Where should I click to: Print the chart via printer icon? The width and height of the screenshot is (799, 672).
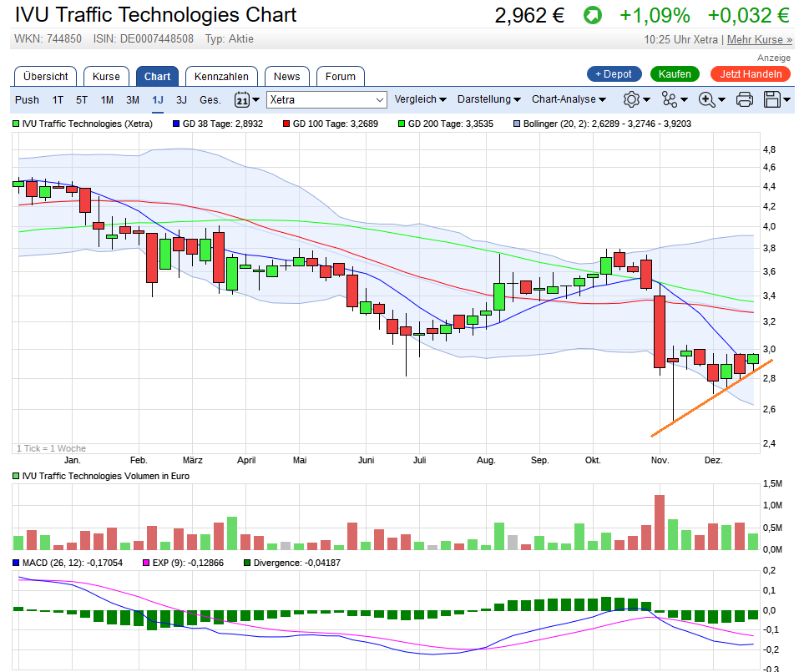pos(744,99)
